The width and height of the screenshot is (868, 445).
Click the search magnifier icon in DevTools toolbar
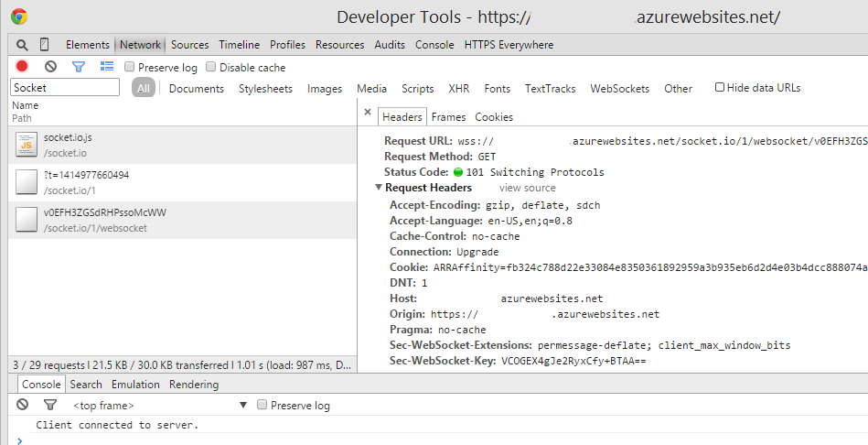[x=22, y=45]
